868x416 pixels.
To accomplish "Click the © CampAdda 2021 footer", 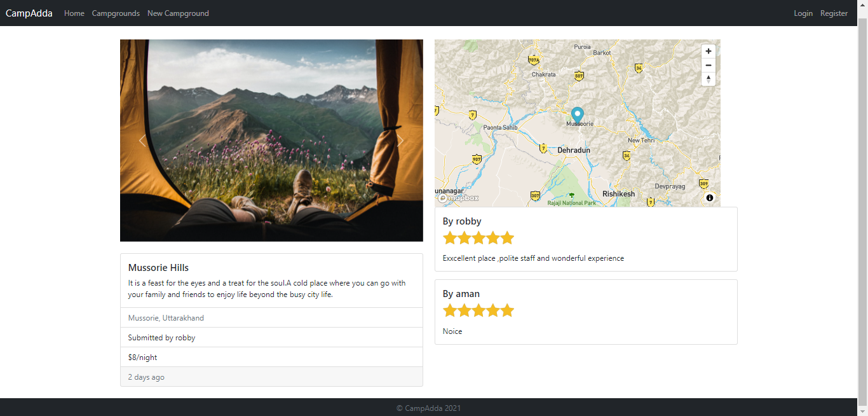I will coord(429,408).
